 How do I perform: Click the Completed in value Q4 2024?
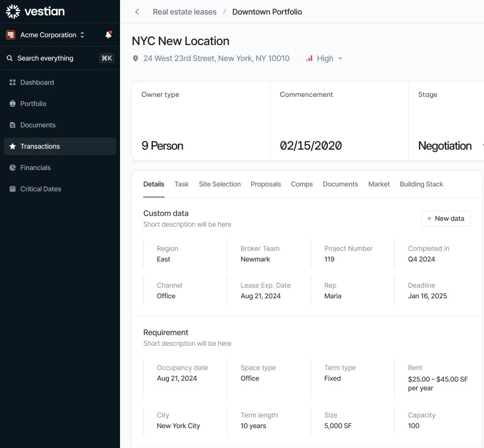point(422,259)
